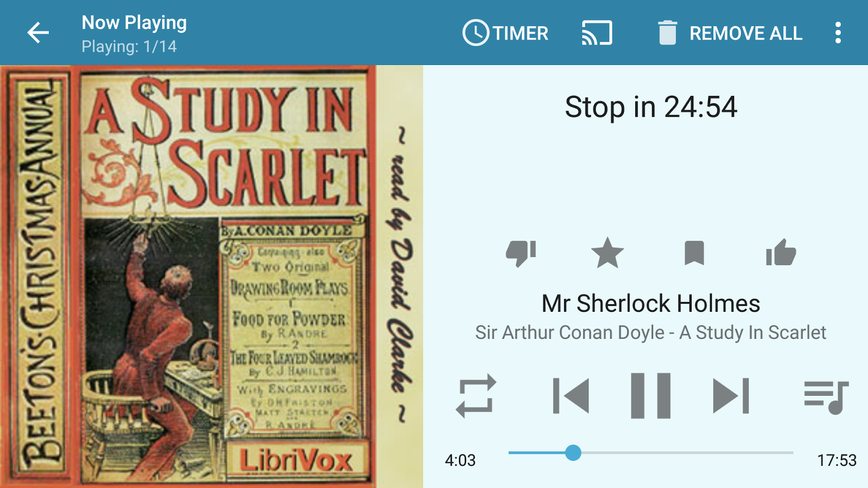This screenshot has width=868, height=488.
Task: Click the Stop in 24:54 countdown
Action: 651,107
